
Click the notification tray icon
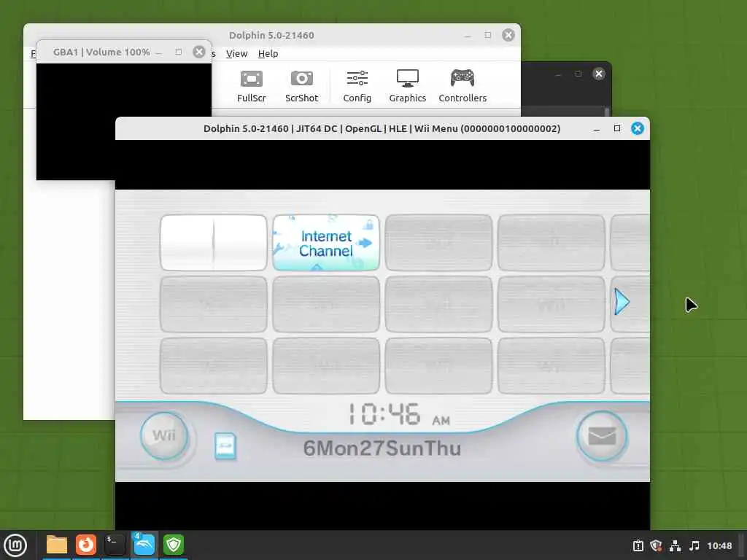(x=638, y=545)
